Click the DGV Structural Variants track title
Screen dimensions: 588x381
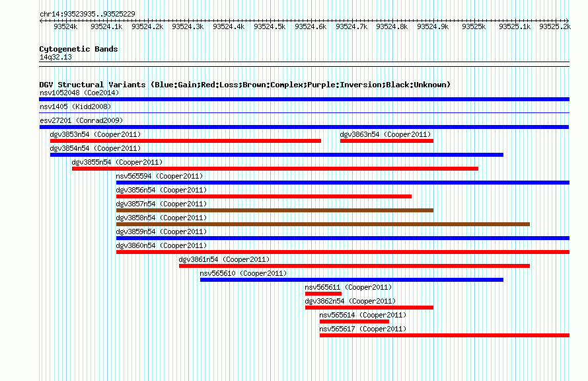click(x=245, y=85)
